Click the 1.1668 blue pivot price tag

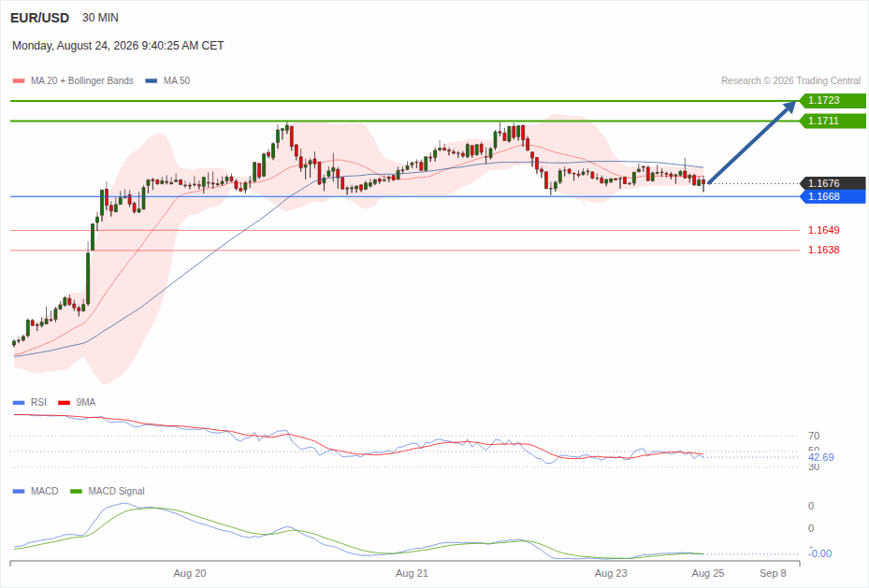click(x=833, y=196)
